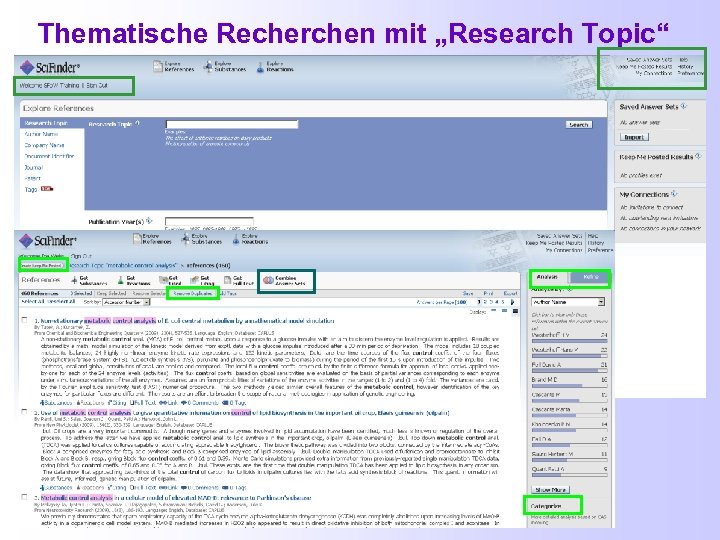
Task: Click help icon beside Publication Year(s) label
Action: [x=149, y=221]
